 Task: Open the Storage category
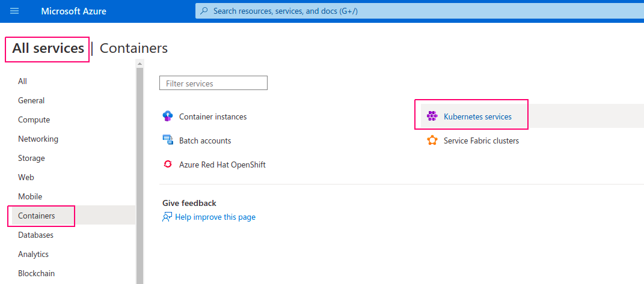32,158
